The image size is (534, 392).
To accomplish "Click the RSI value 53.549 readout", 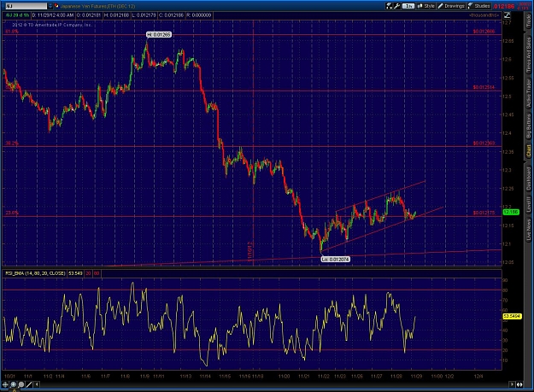I will 75,273.
